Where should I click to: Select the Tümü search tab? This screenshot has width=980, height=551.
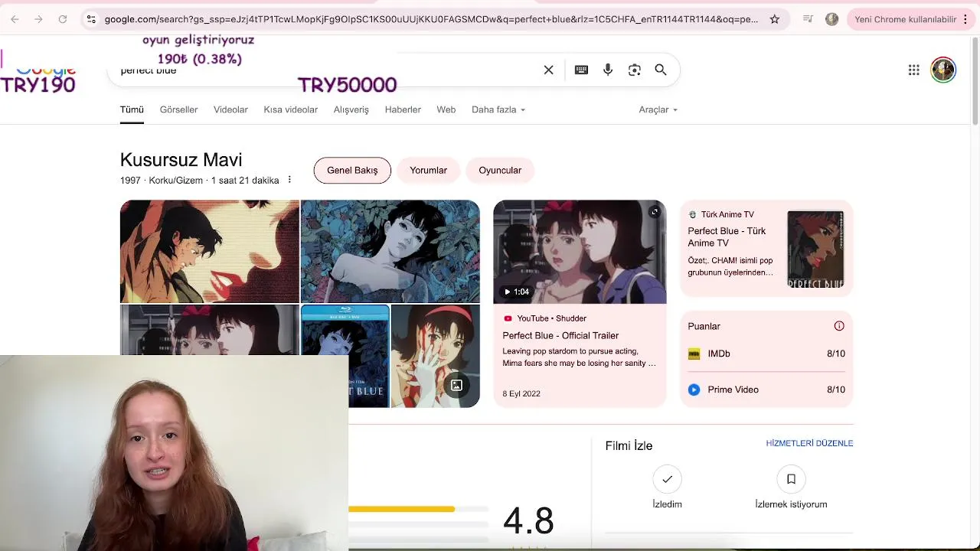click(132, 109)
